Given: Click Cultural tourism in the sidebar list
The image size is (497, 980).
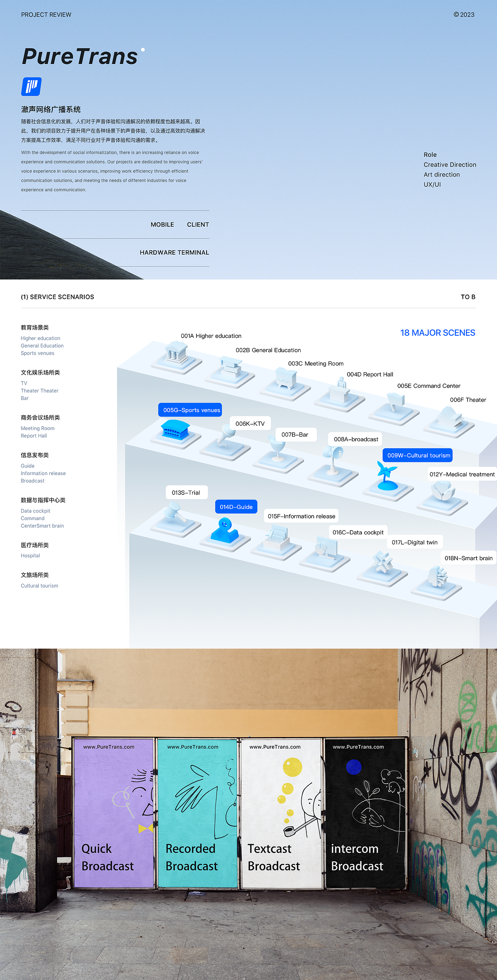Looking at the screenshot, I should point(40,586).
